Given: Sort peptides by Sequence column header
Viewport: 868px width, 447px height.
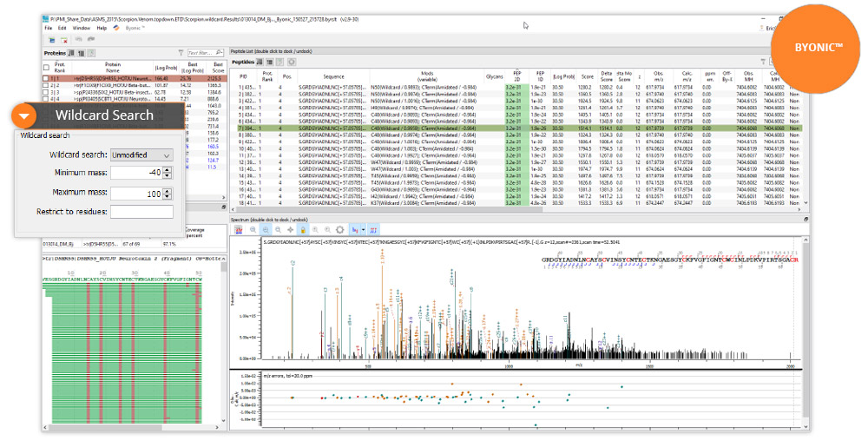Looking at the screenshot, I should 334,76.
